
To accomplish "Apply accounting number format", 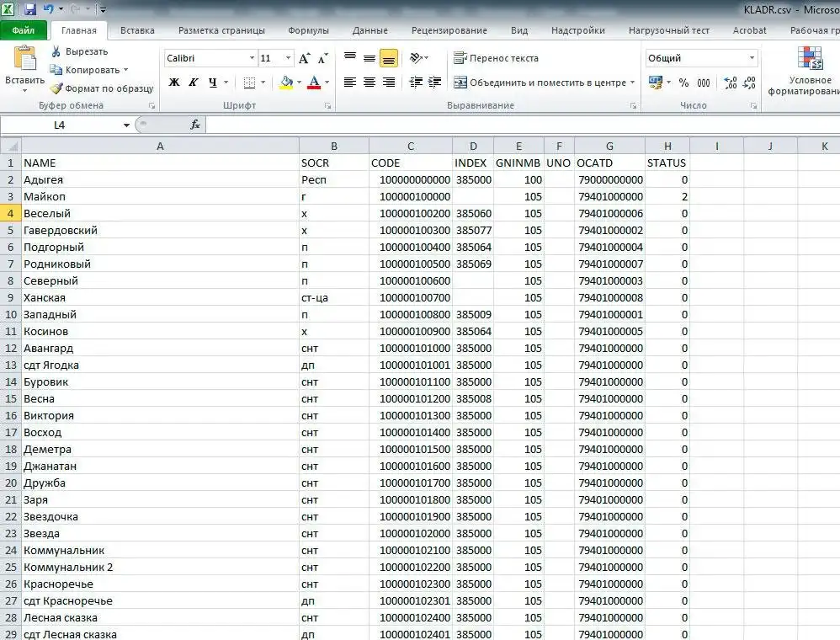I will click(655, 83).
